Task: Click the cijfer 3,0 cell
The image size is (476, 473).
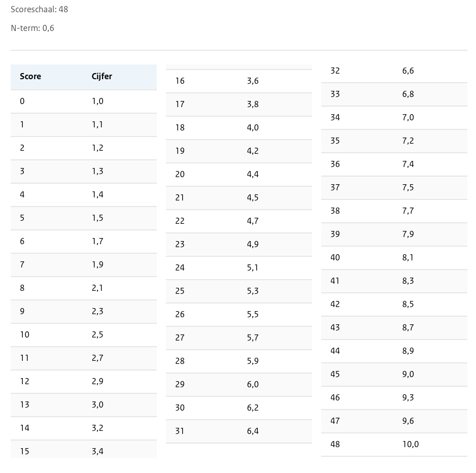Action: pos(97,404)
